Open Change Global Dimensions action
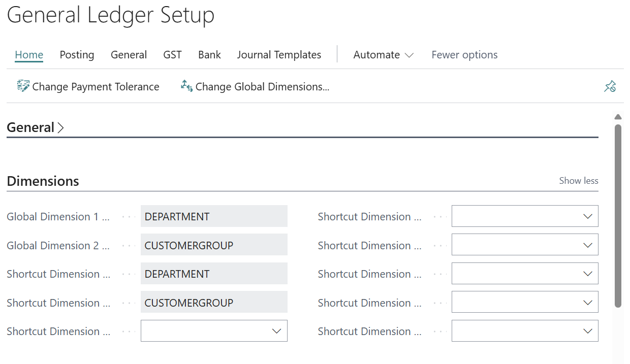 click(255, 87)
